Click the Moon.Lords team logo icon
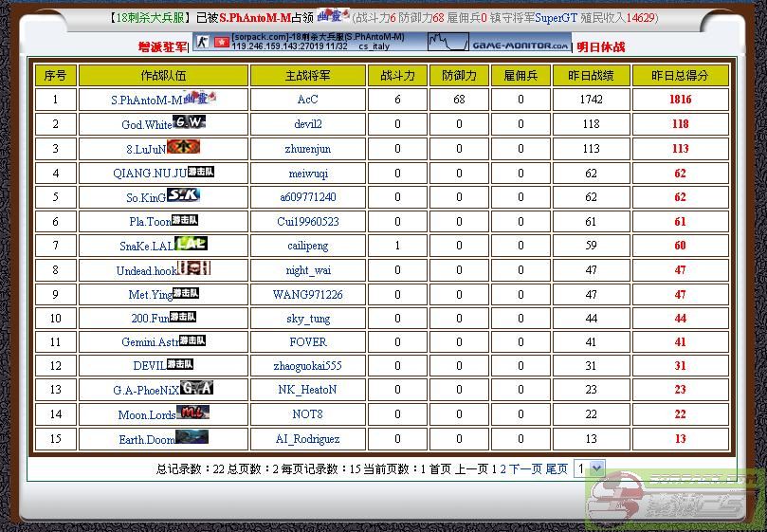This screenshot has height=532, width=767. 192,413
